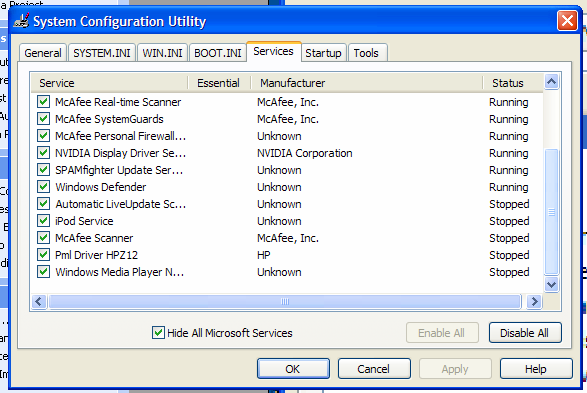Sort list by Service column header
Viewport: 587px width, 393px height.
point(109,83)
